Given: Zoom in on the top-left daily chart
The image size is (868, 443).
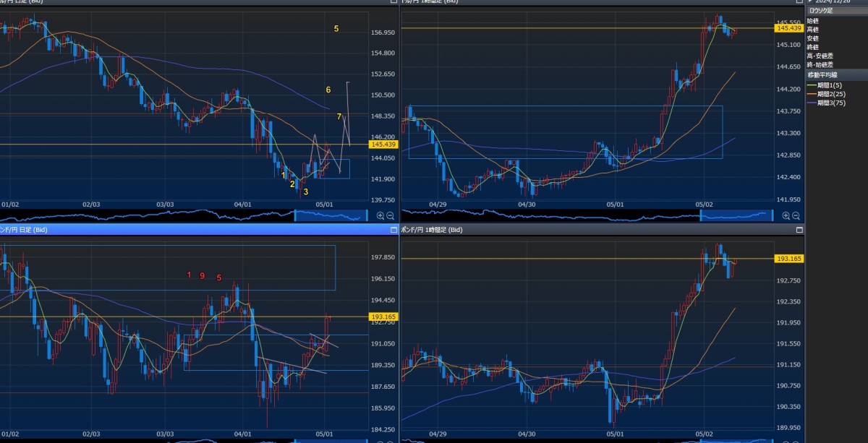Looking at the screenshot, I should 380,215.
